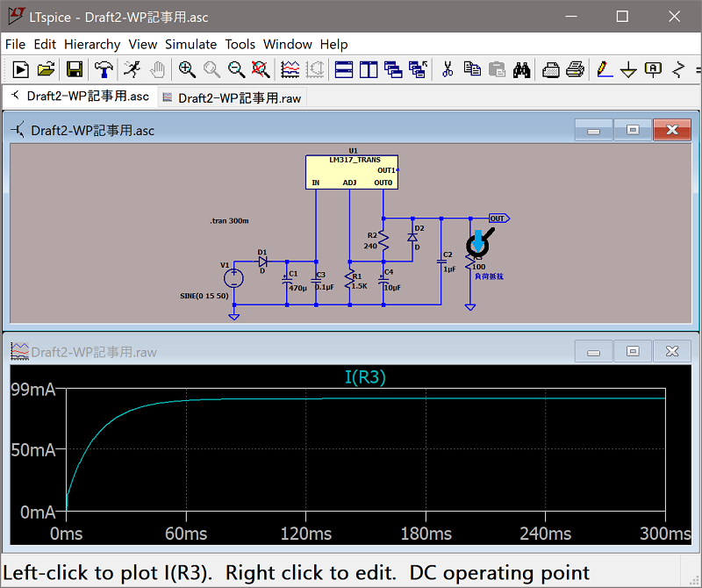Run the simulation with the running man icon
Image resolution: width=702 pixels, height=588 pixels.
(x=133, y=69)
